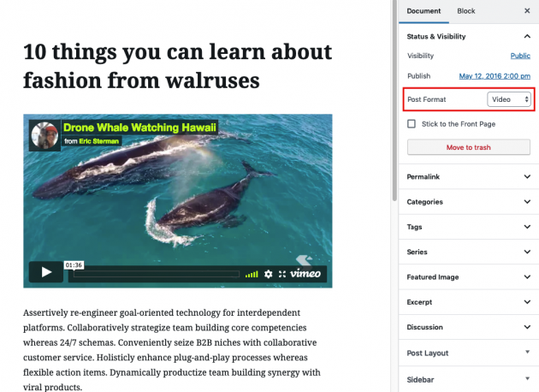Screen dimensions: 539x392
Task: Adjust the Vimeo volume bars
Action: [252, 274]
